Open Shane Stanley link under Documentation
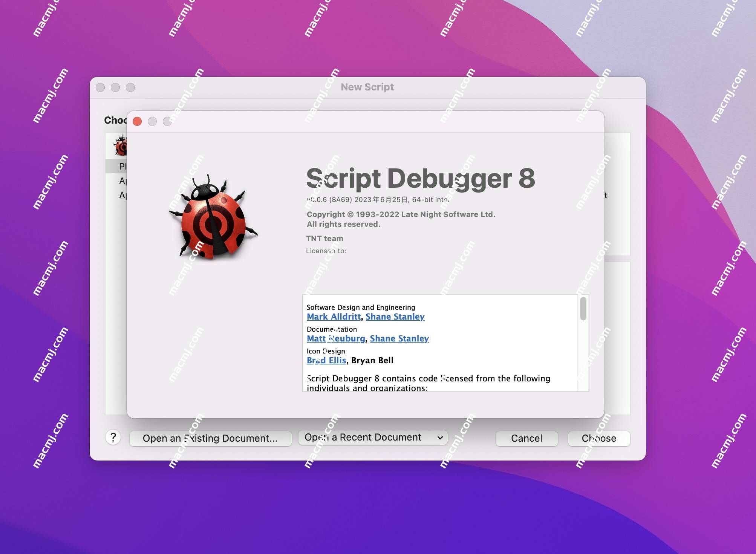The height and width of the screenshot is (554, 756). 399,338
